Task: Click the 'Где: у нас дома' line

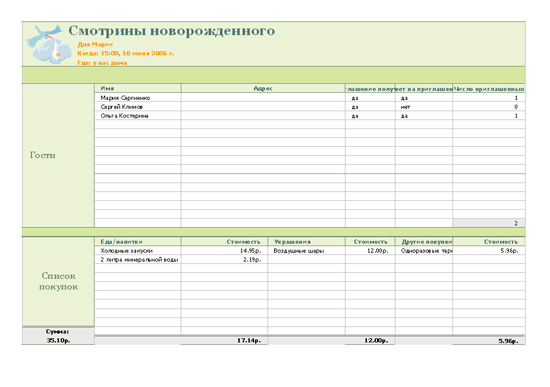Action: click(x=102, y=63)
